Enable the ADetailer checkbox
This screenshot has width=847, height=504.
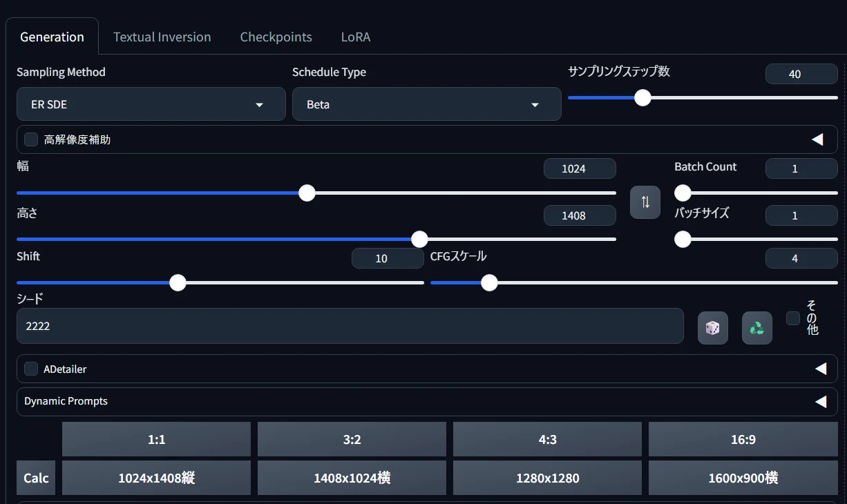[x=31, y=369]
